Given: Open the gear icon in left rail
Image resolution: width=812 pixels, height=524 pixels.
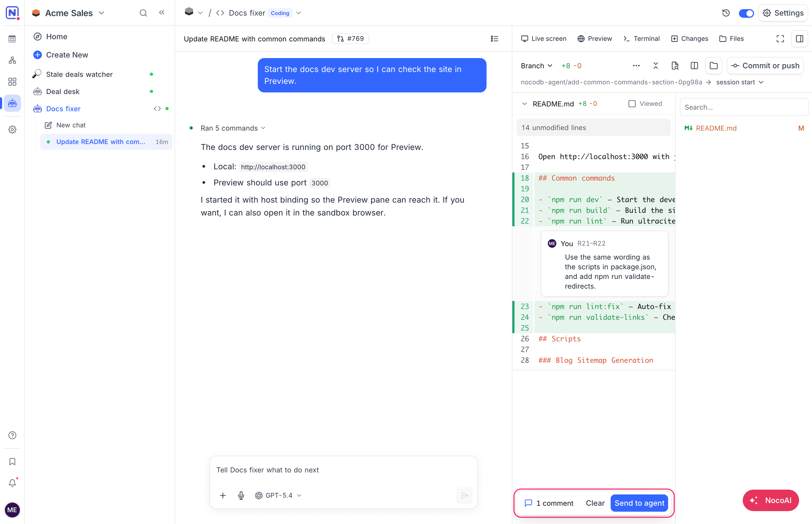Looking at the screenshot, I should point(12,130).
